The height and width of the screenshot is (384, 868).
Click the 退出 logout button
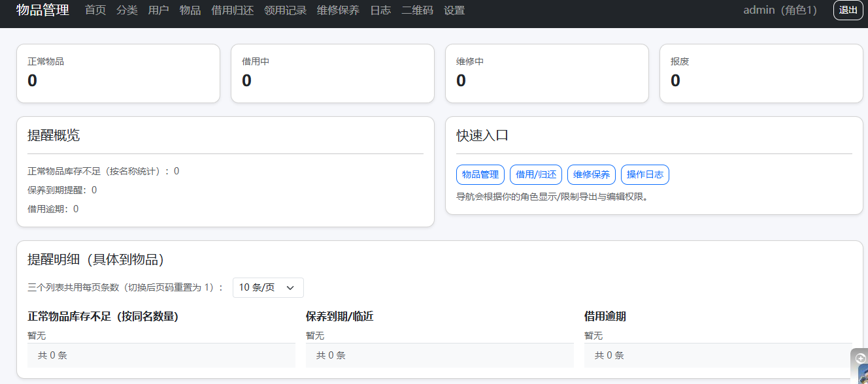pyautogui.click(x=848, y=10)
